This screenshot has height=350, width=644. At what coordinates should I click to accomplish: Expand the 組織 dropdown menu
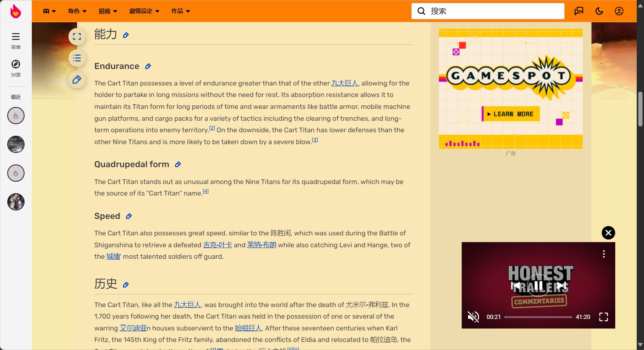pyautogui.click(x=108, y=11)
